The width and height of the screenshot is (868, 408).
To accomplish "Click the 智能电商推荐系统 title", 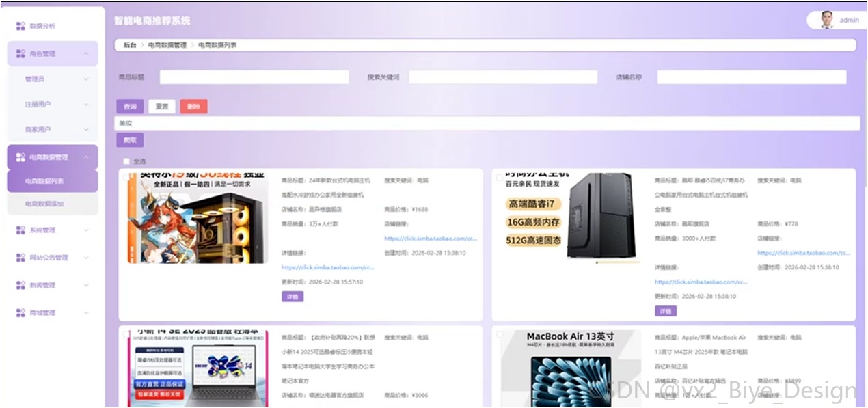I will [x=152, y=21].
